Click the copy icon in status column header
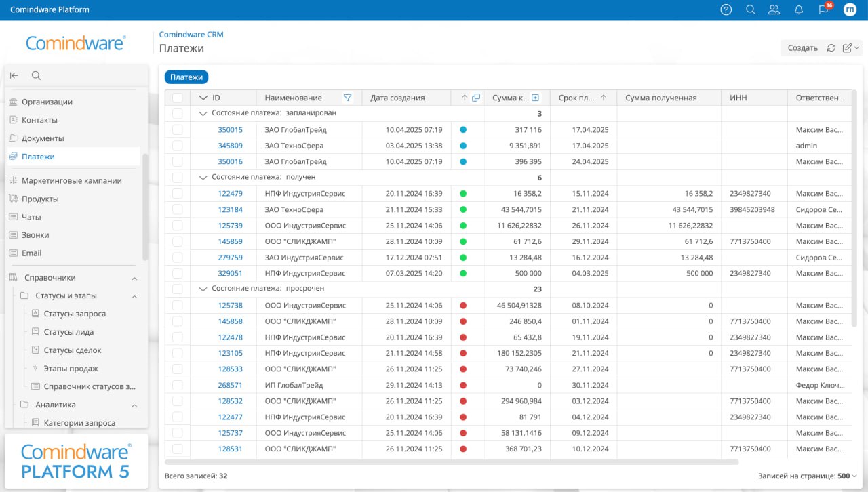Screen dimensions: 868x492 476,98
